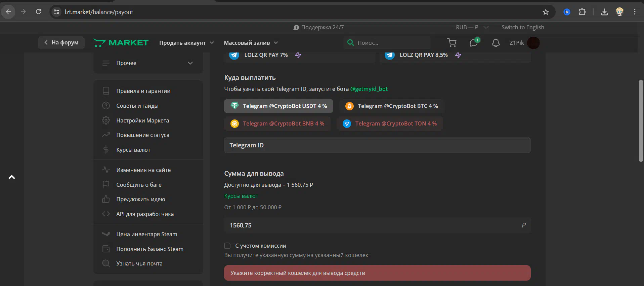Open the blue browser extension icon
The image size is (644, 286).
click(567, 12)
